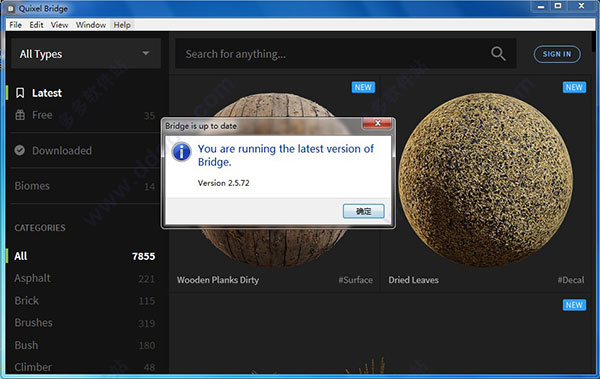Select the All category
600x379 pixels.
pyautogui.click(x=84, y=256)
